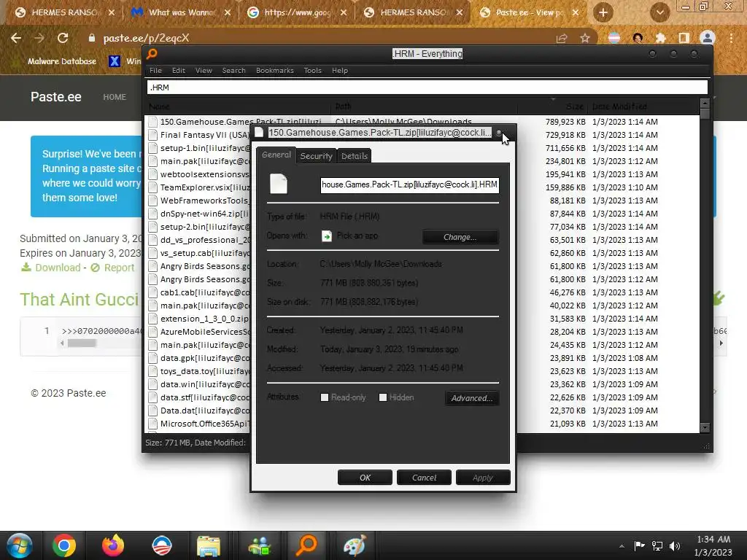The image size is (747, 560).
Task: Open the Paint palette taskbar icon
Action: 355,545
